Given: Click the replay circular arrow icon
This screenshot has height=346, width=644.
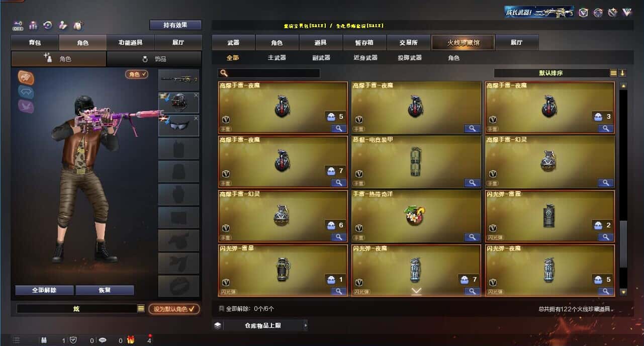Looking at the screenshot, I should (x=48, y=25).
